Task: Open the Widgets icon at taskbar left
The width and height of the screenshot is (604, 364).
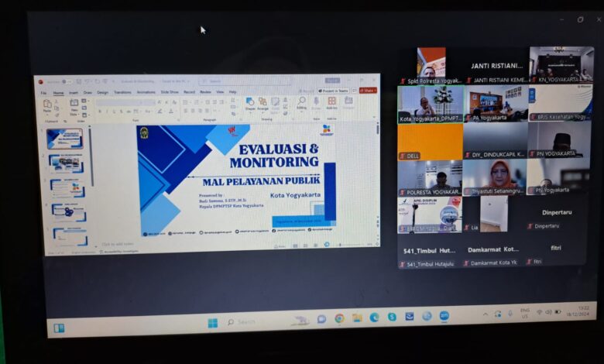Action: tap(59, 328)
